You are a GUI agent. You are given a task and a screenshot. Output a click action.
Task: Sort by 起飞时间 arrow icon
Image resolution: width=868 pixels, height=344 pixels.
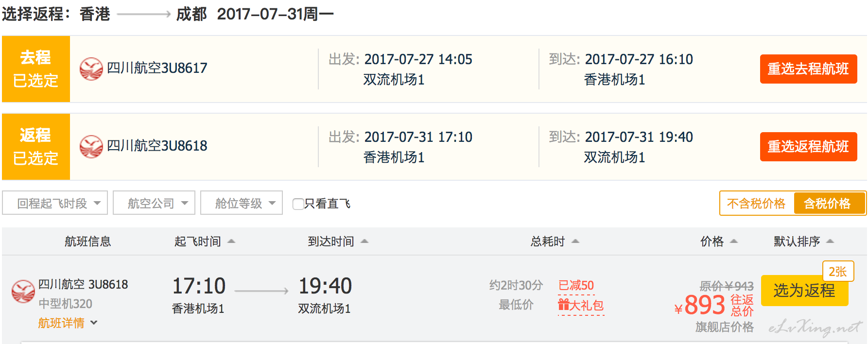(x=231, y=241)
